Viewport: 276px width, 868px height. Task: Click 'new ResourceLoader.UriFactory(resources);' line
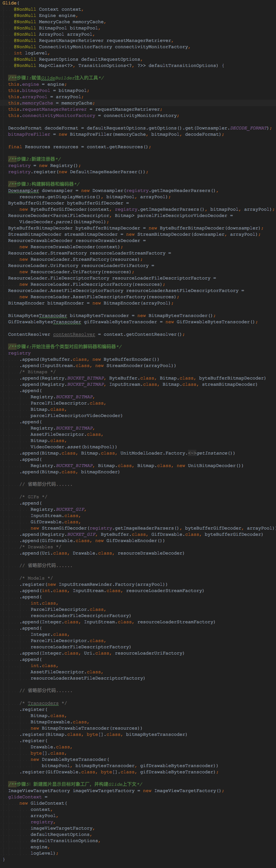(77, 272)
